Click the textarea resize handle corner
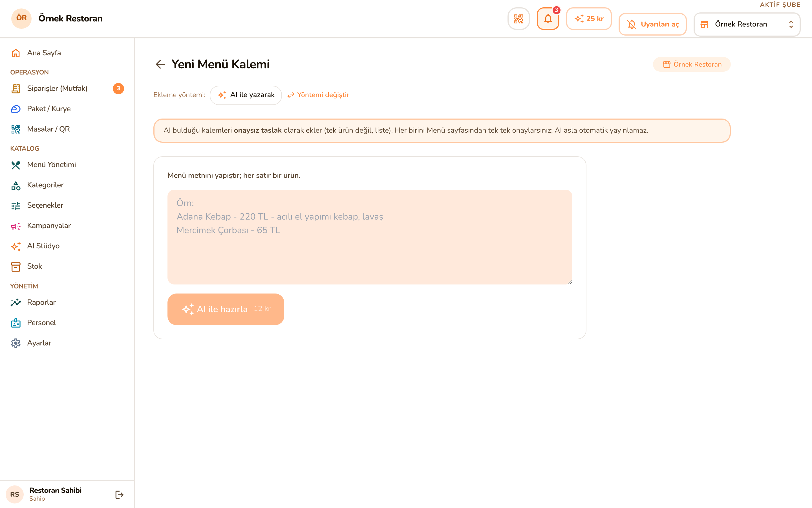Viewport: 812px width, 508px height. 570,282
